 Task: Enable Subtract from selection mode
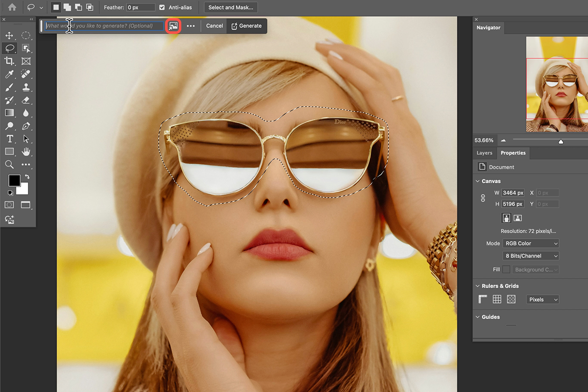click(78, 7)
